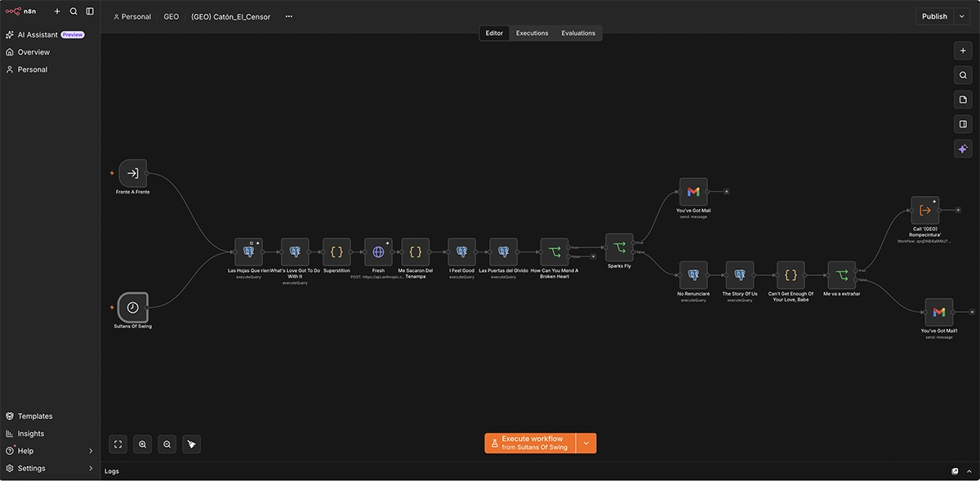Click the Me Sacaron Del Tenampa code node
980x481 pixels.
pos(415,252)
